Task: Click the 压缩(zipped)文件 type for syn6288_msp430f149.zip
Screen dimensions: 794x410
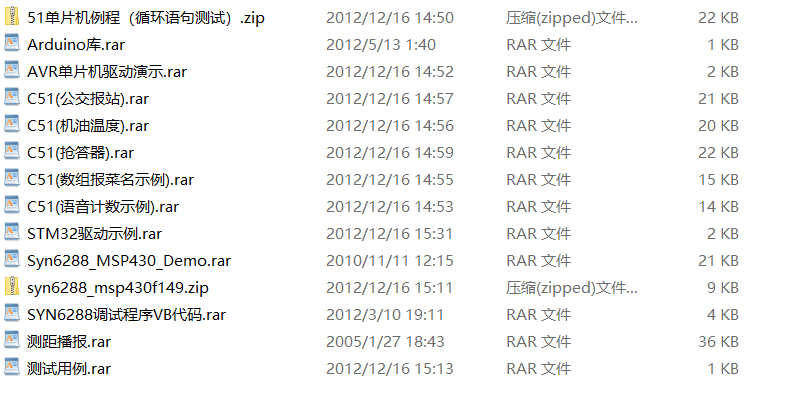Action: [x=572, y=288]
